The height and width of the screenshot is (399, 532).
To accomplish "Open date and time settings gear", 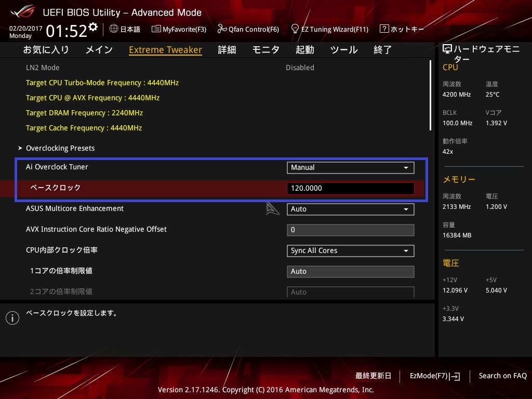I will [93, 27].
